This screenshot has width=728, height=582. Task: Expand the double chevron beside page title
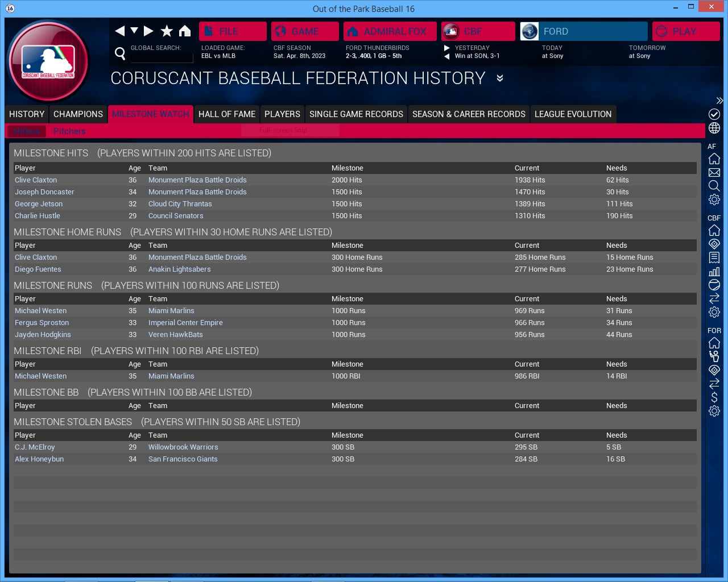pyautogui.click(x=500, y=78)
